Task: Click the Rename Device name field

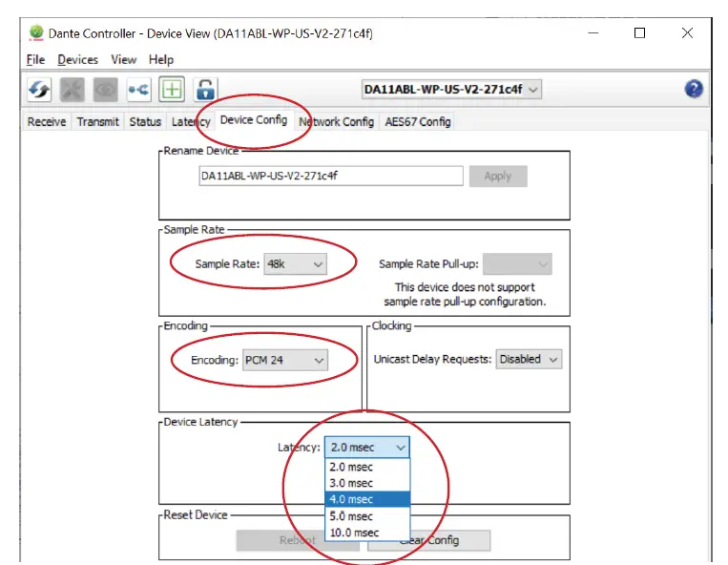Action: click(x=331, y=176)
